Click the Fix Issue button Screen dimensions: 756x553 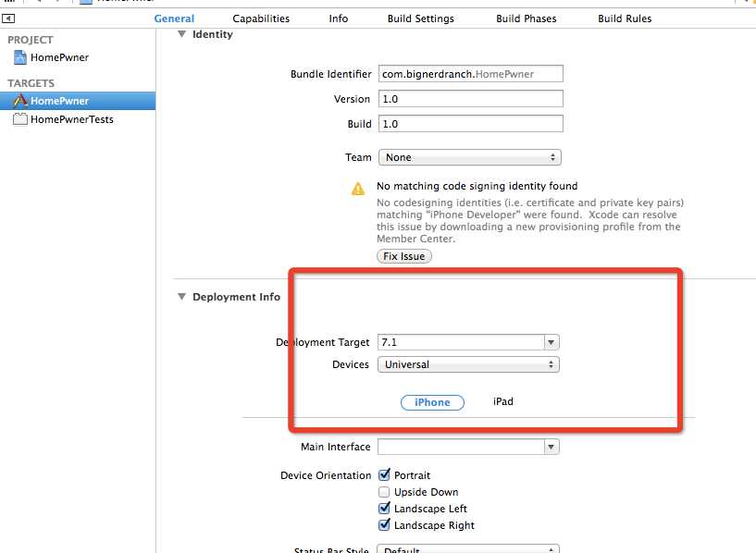coord(404,256)
